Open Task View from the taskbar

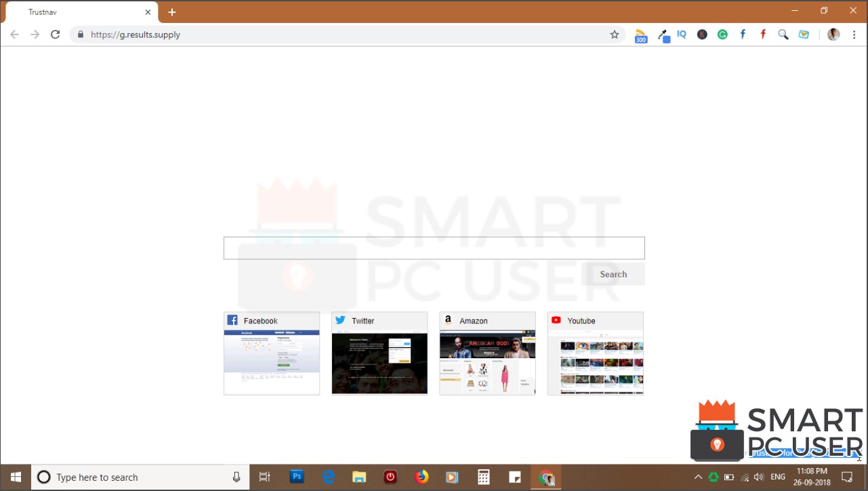[x=265, y=477]
